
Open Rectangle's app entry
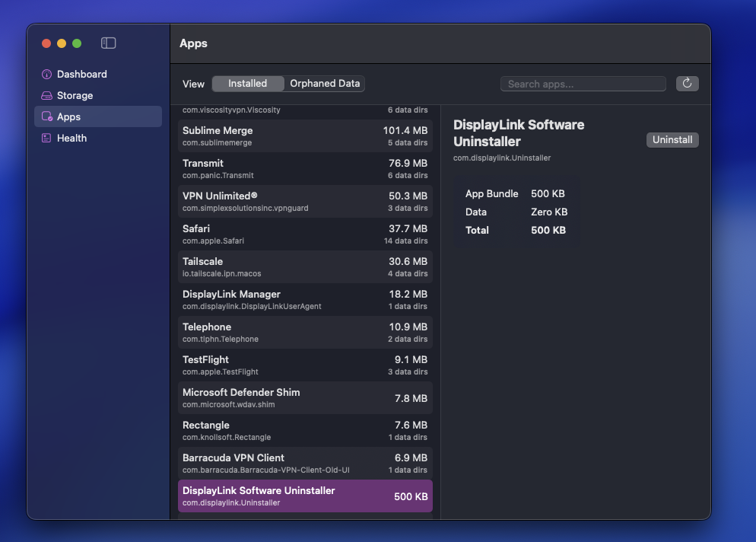click(x=304, y=430)
